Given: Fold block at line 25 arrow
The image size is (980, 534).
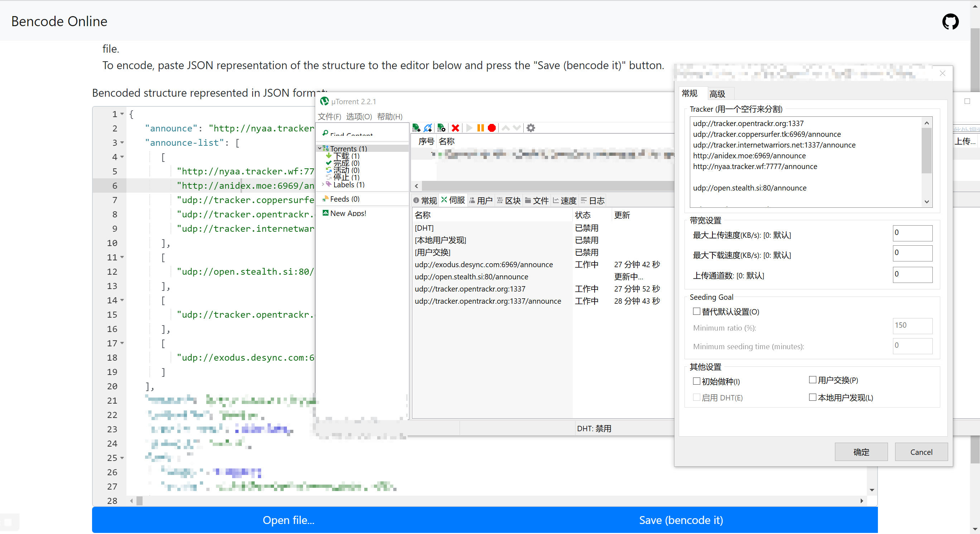Looking at the screenshot, I should click(x=122, y=458).
